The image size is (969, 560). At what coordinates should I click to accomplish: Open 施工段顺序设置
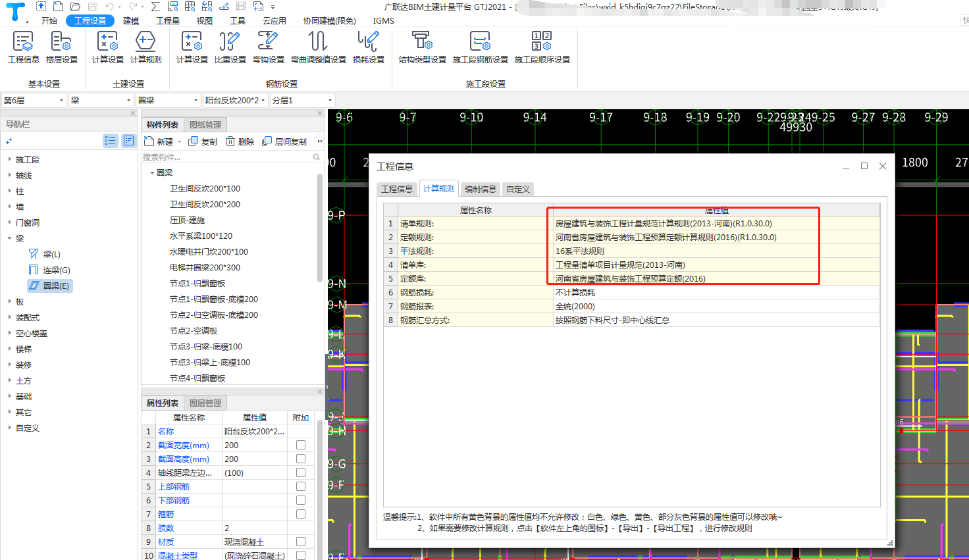click(x=542, y=47)
